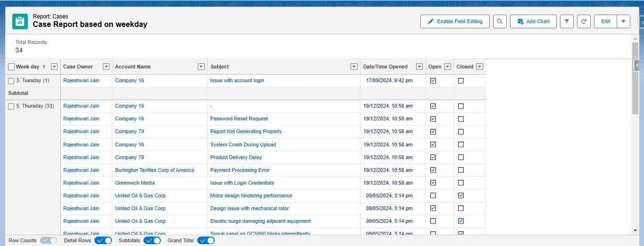Check the 5. Thursday group checkbox
Screen dimensions: 644x246
point(11,106)
